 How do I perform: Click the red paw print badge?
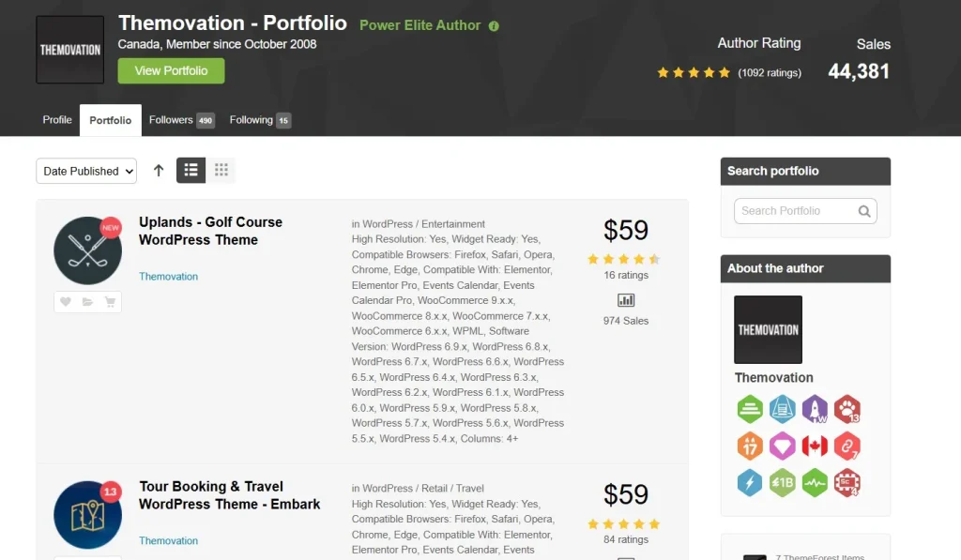pos(847,409)
